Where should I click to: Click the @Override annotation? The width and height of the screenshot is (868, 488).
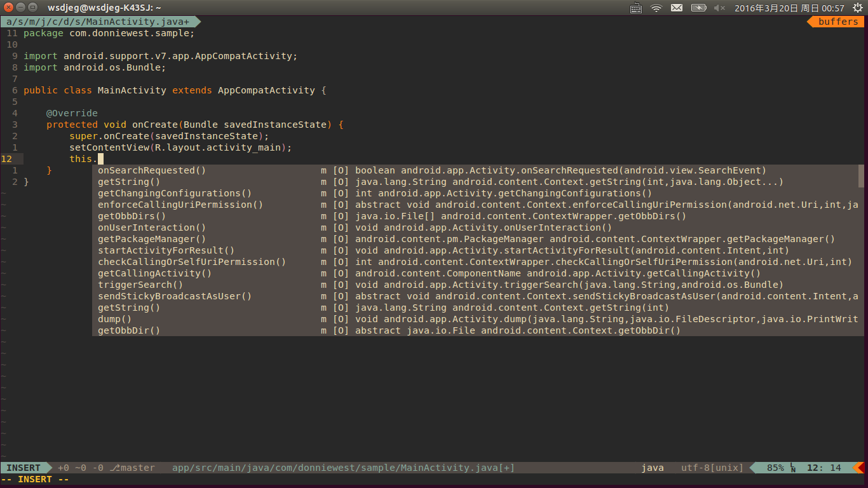(x=72, y=113)
